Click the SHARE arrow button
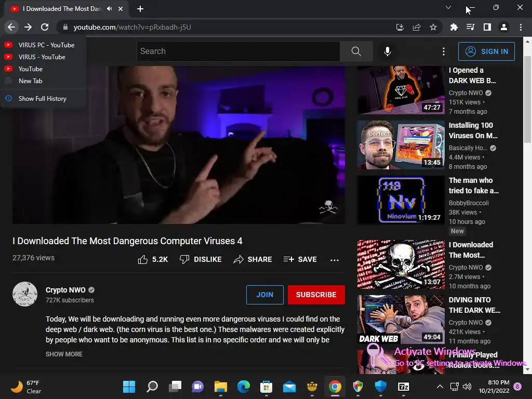Image resolution: width=532 pixels, height=399 pixels. tap(253, 260)
